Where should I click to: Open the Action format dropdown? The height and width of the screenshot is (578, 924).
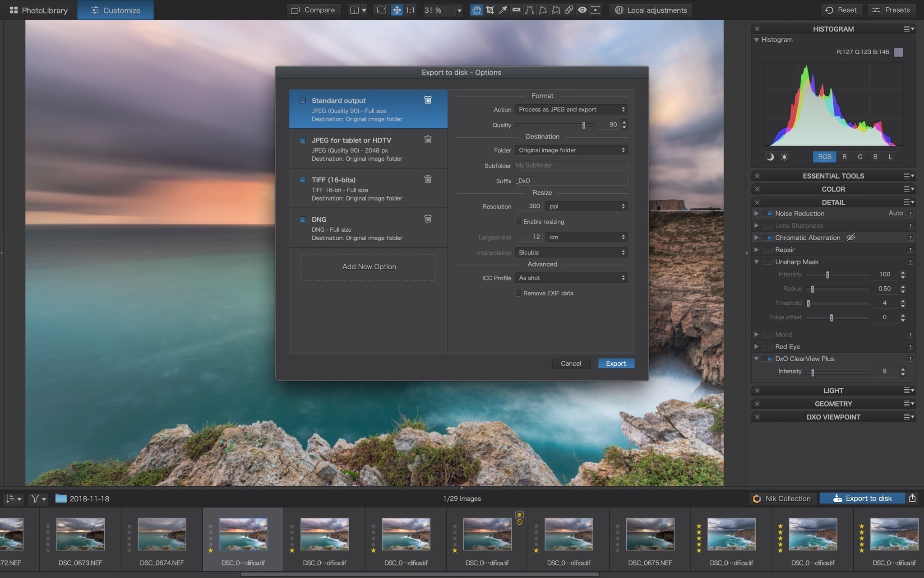pos(571,110)
